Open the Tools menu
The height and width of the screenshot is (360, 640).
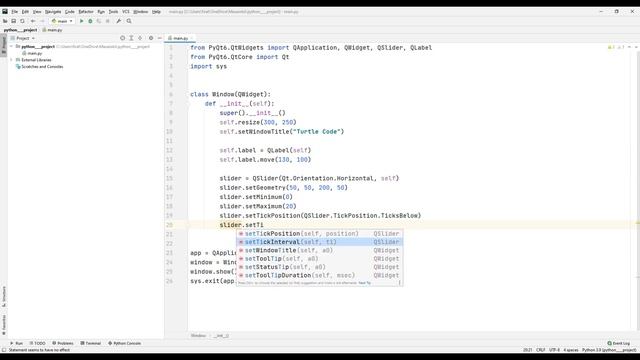[113, 12]
